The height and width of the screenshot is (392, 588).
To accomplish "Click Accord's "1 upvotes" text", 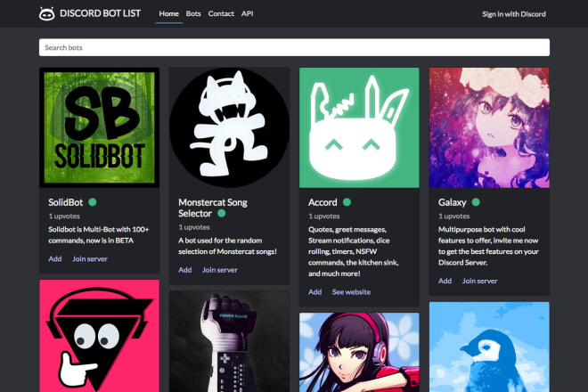I will coord(324,216).
